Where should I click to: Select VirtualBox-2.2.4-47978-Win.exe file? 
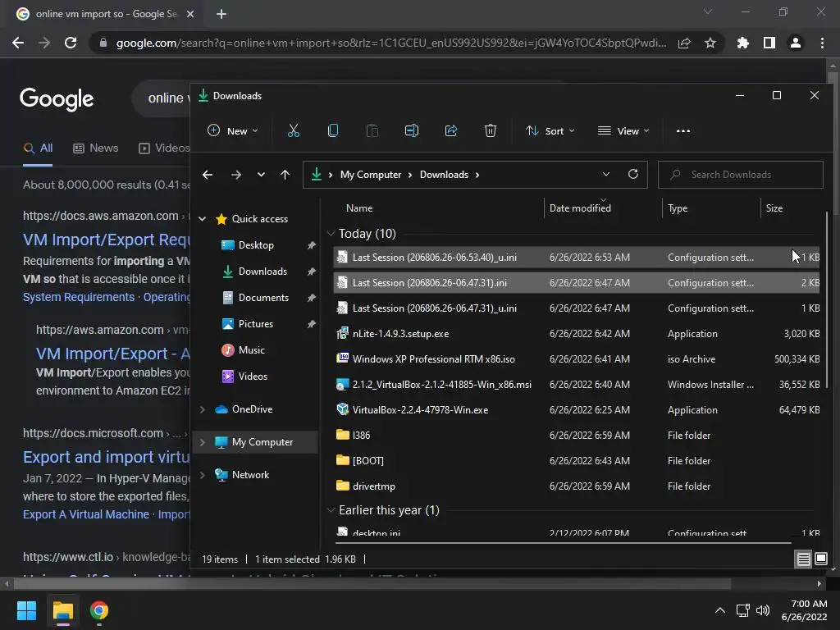tap(577, 410)
